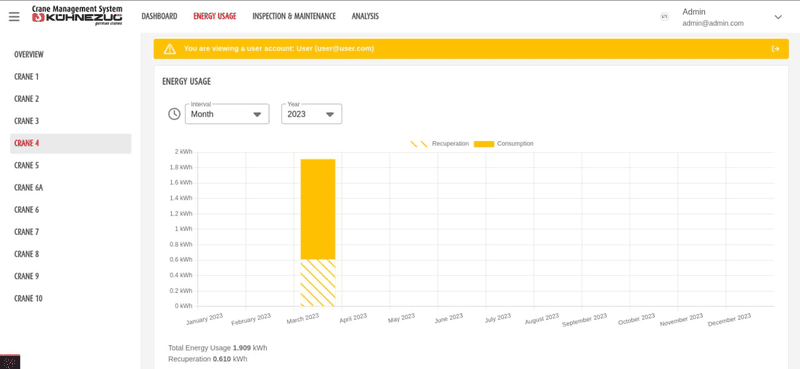The width and height of the screenshot is (800, 369).
Task: Click the exit icon in yellow banner
Action: point(776,49)
